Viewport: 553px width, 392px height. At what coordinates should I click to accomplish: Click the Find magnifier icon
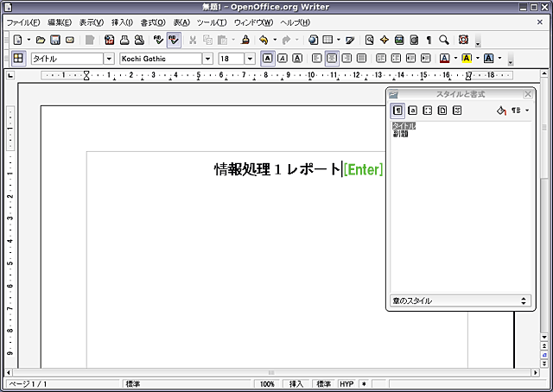444,40
